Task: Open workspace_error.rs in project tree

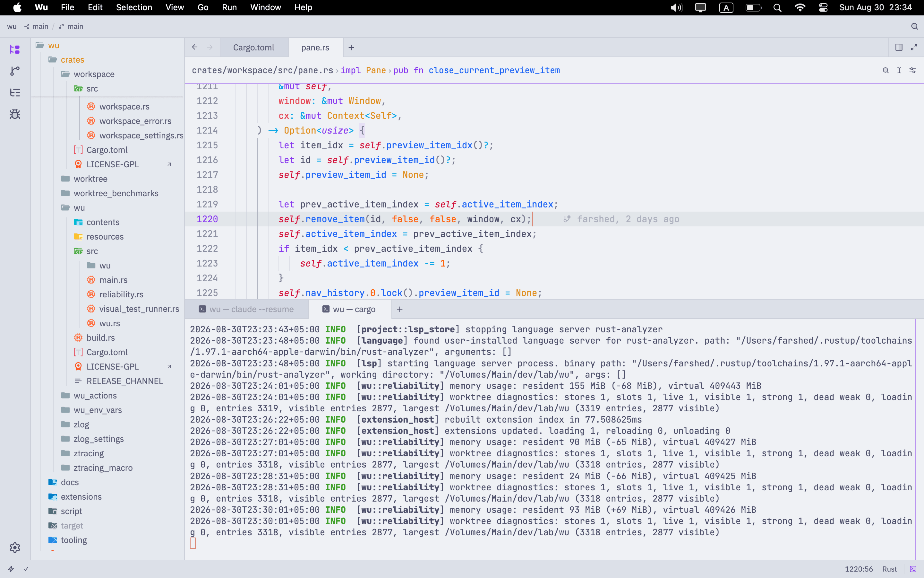Action: [x=135, y=121]
